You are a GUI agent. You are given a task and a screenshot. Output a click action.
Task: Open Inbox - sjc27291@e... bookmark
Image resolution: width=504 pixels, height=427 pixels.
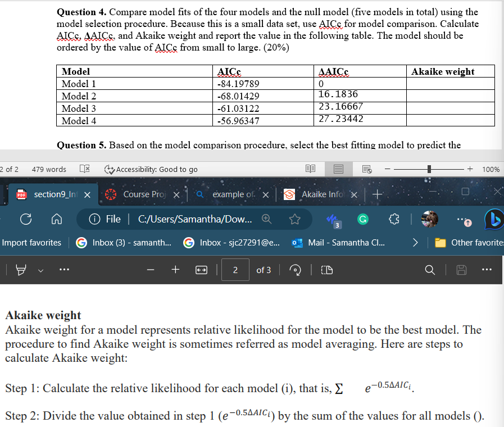click(x=231, y=243)
